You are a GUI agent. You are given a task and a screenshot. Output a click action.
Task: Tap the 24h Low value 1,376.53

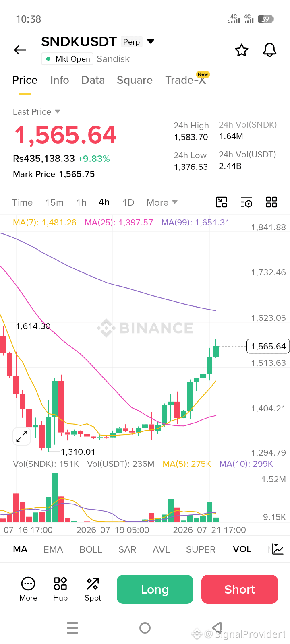pyautogui.click(x=191, y=167)
